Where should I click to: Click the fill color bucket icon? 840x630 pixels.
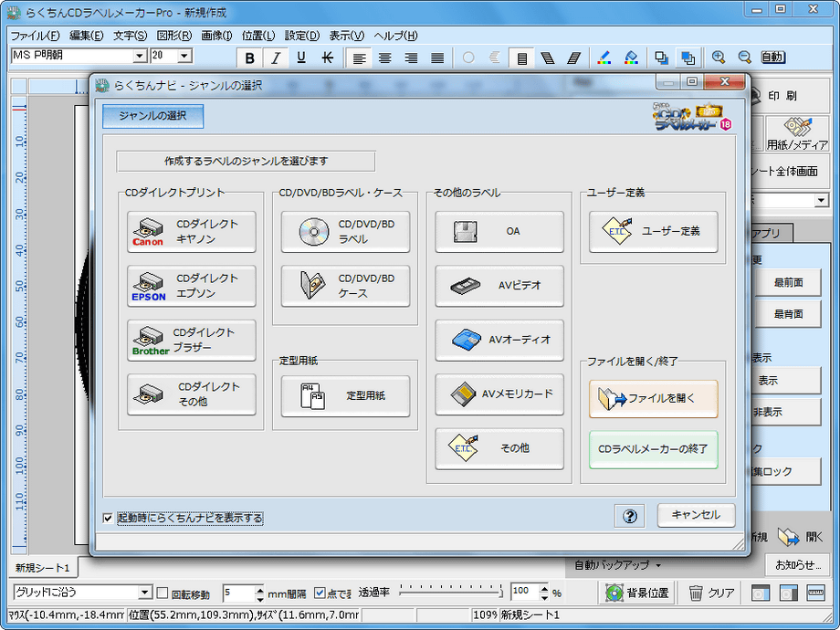(x=631, y=58)
